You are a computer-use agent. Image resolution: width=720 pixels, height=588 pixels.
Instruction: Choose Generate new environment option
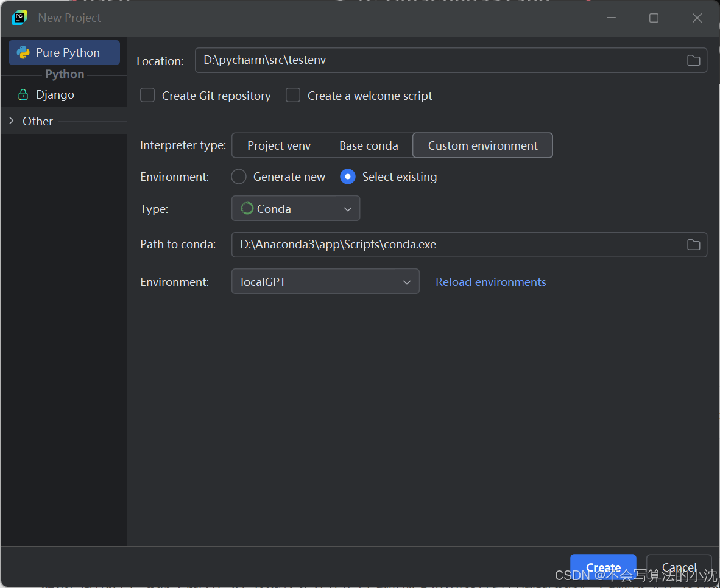tap(239, 177)
